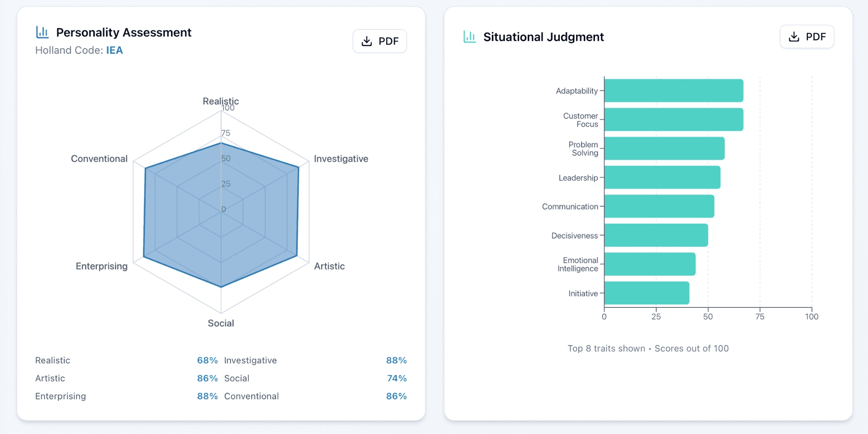Screen dimensions: 868x434
Task: Select the Problem Solving bar
Action: click(x=664, y=148)
